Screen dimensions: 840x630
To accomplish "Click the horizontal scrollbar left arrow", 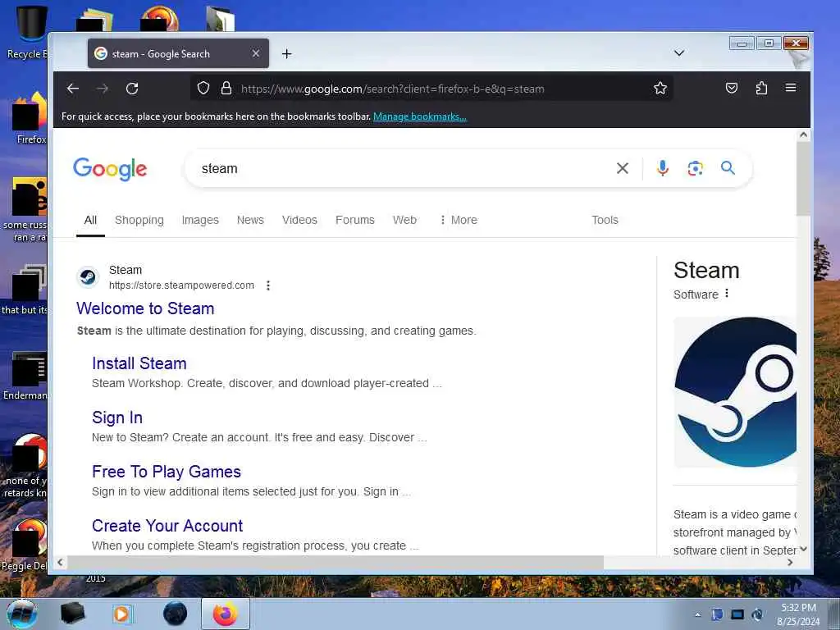I will pyautogui.click(x=60, y=562).
